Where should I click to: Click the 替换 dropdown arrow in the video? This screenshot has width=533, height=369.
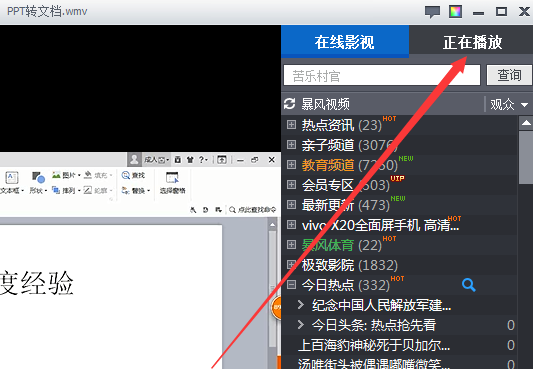point(149,191)
